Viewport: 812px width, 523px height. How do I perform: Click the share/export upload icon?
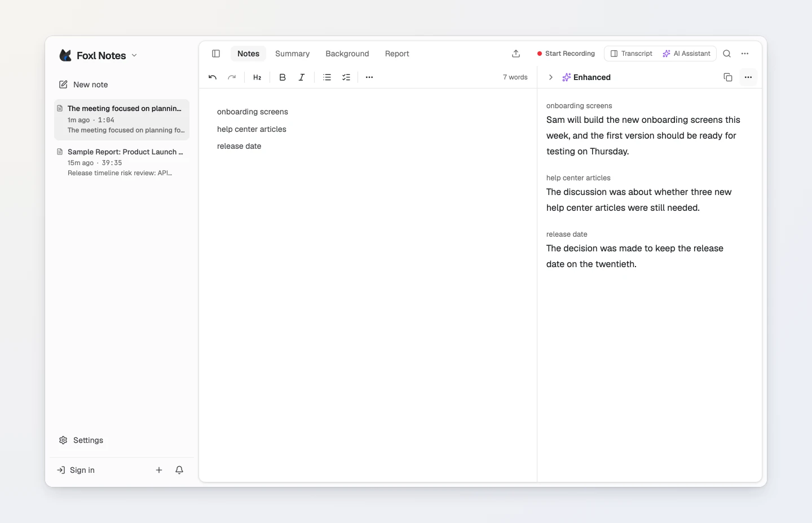pyautogui.click(x=516, y=54)
